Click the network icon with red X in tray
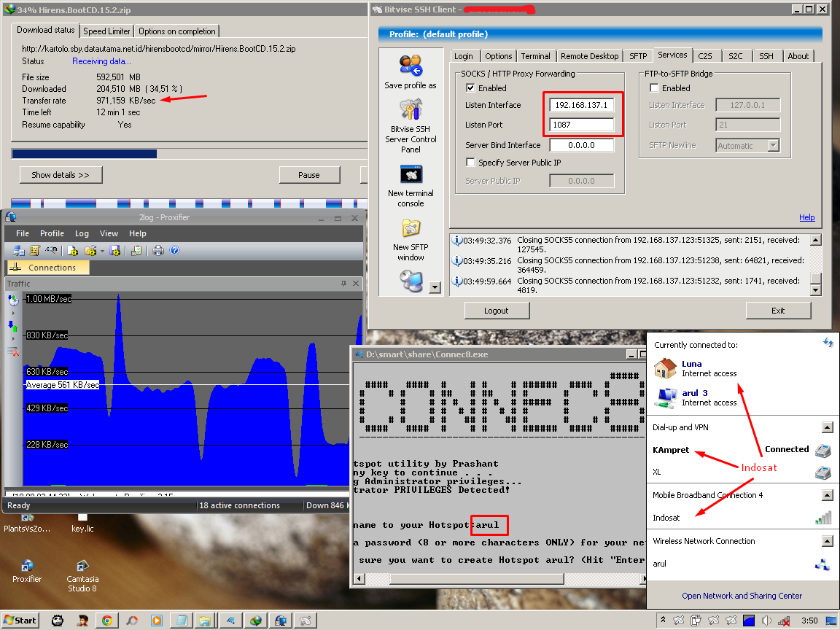 [784, 621]
